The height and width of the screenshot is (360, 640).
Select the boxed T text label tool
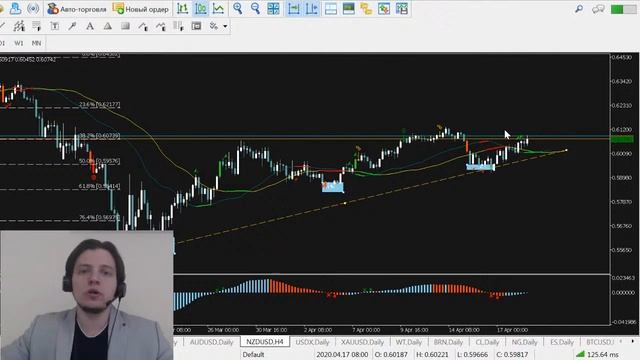[54, 26]
